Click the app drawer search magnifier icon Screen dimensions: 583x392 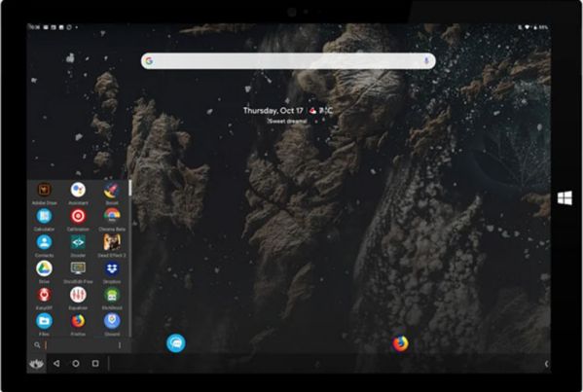pyautogui.click(x=37, y=345)
